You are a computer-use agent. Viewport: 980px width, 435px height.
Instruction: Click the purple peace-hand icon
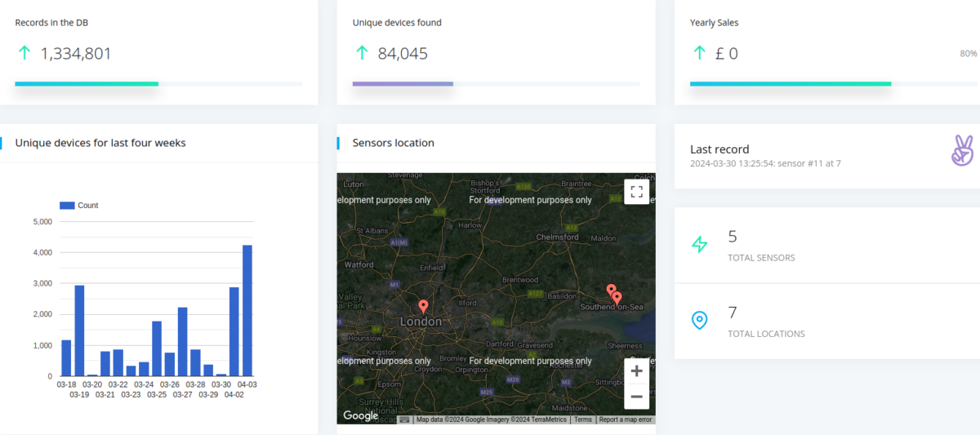[x=963, y=151]
